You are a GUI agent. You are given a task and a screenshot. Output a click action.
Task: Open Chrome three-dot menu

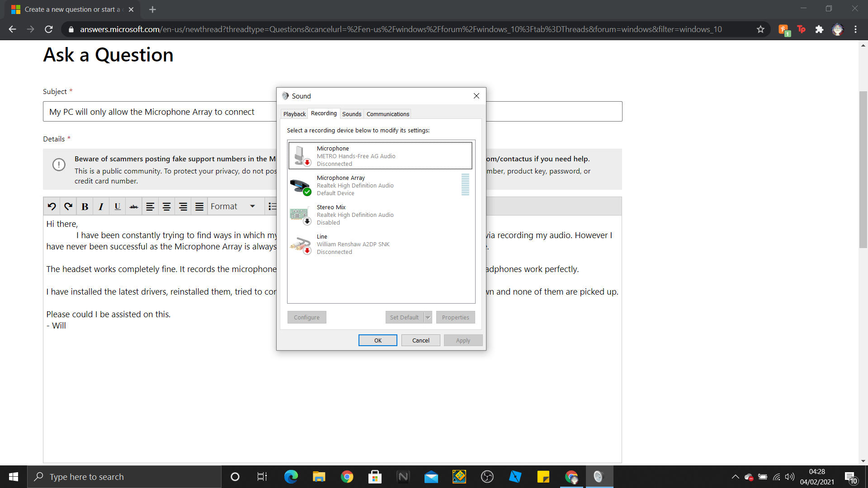point(855,29)
